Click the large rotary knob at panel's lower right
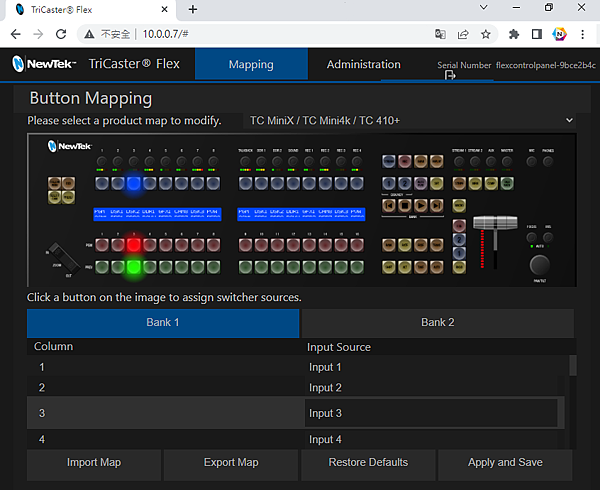The height and width of the screenshot is (490, 600). coord(540,265)
